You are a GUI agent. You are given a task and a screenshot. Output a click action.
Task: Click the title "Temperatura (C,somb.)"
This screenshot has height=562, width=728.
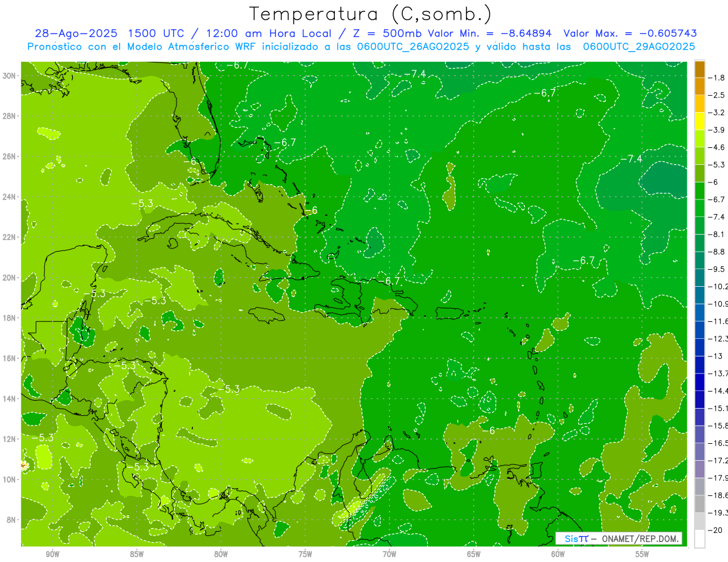click(371, 14)
